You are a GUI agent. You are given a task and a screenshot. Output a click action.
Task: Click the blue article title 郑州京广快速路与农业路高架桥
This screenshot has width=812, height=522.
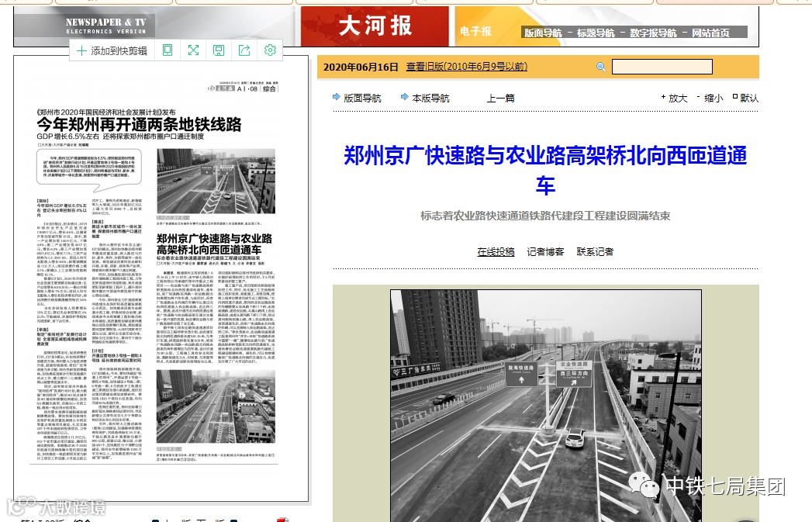click(545, 170)
